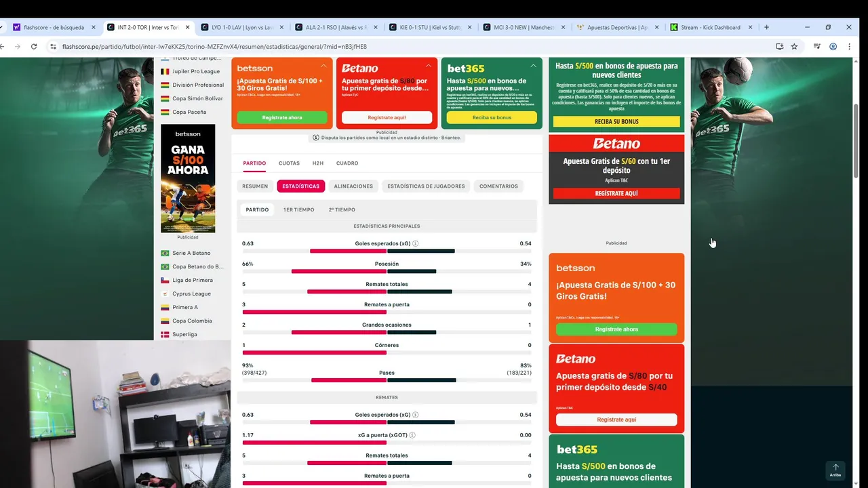Show 2º TIEMPO statistics

tap(342, 209)
